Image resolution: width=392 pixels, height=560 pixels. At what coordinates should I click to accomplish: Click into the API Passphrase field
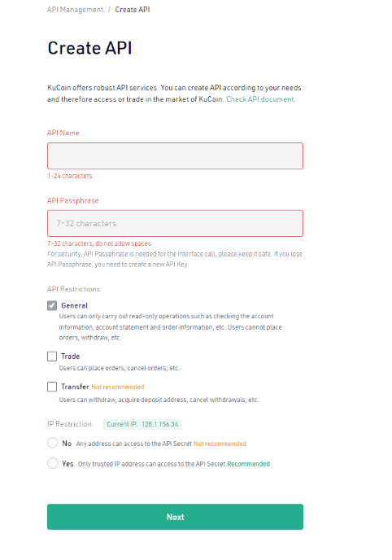175,224
